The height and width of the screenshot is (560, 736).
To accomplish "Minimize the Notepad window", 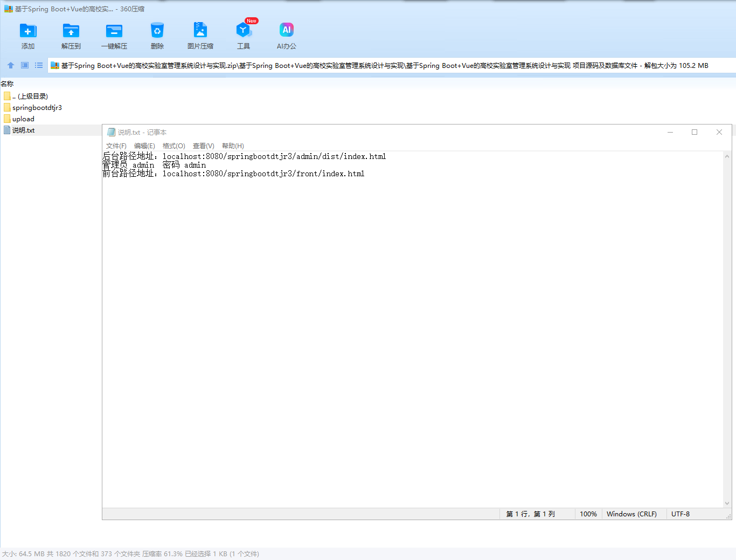I will (670, 132).
